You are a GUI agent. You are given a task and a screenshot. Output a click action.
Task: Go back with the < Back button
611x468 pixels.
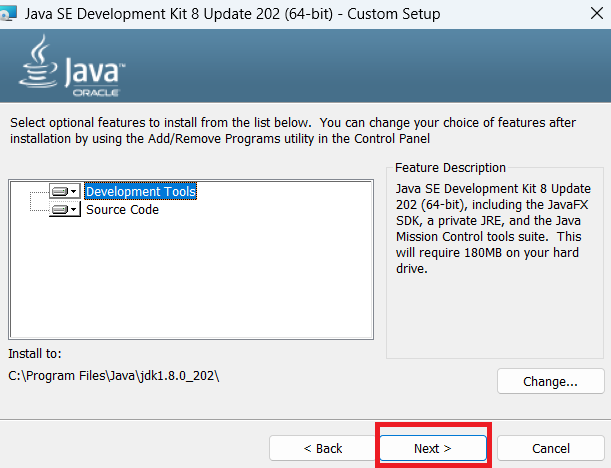tap(323, 448)
